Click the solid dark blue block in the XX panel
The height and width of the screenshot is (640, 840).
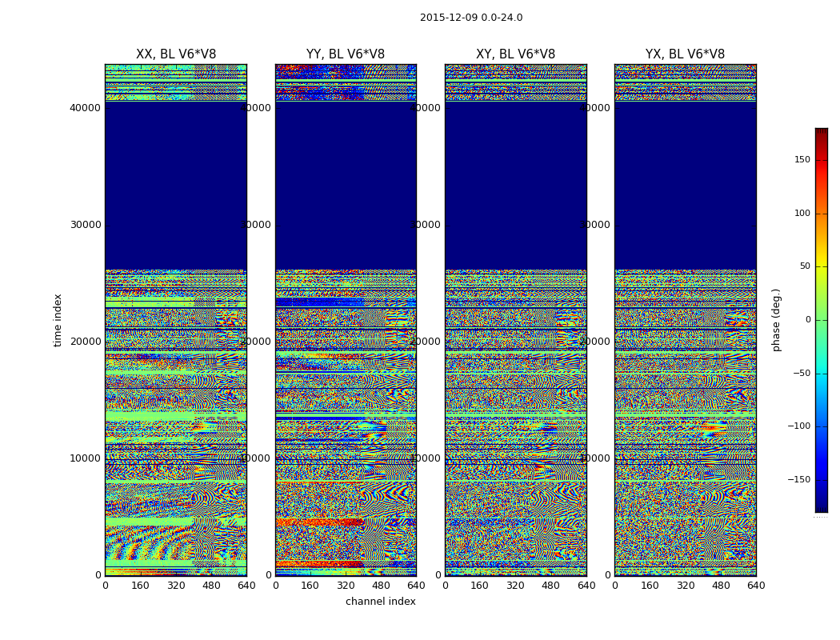click(x=176, y=184)
